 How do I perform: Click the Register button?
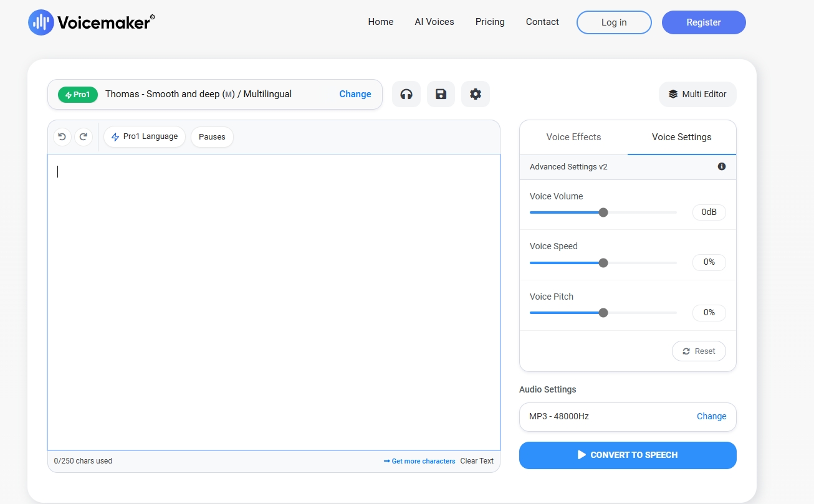(x=704, y=22)
